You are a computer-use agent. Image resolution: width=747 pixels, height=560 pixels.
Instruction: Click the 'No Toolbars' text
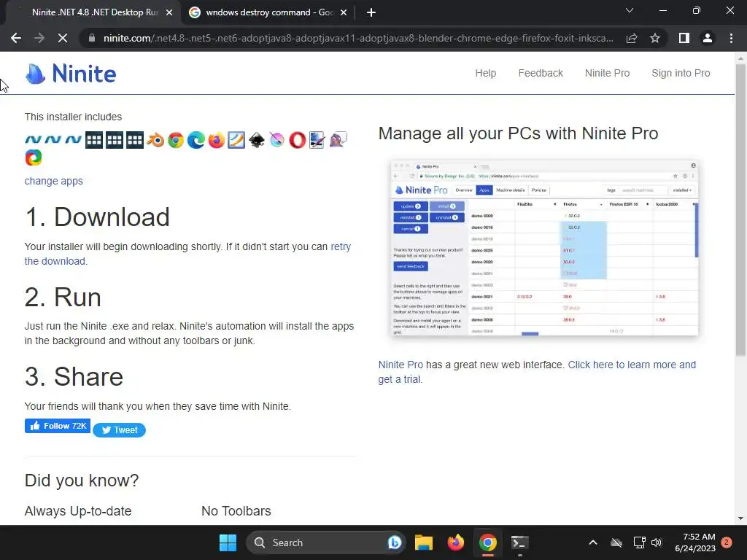(x=236, y=511)
